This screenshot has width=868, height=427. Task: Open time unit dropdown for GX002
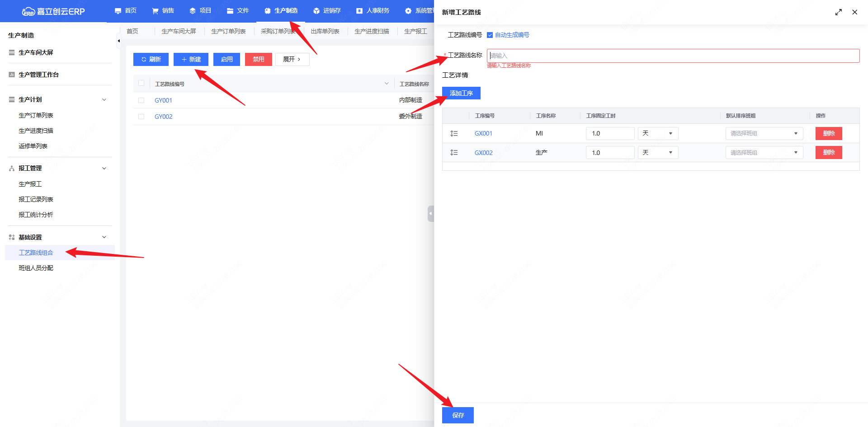(658, 153)
